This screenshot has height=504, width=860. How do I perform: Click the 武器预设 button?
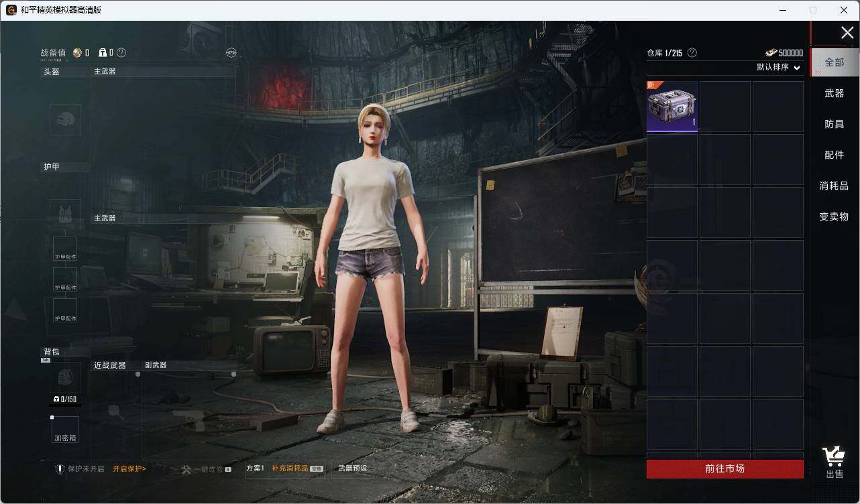(353, 468)
